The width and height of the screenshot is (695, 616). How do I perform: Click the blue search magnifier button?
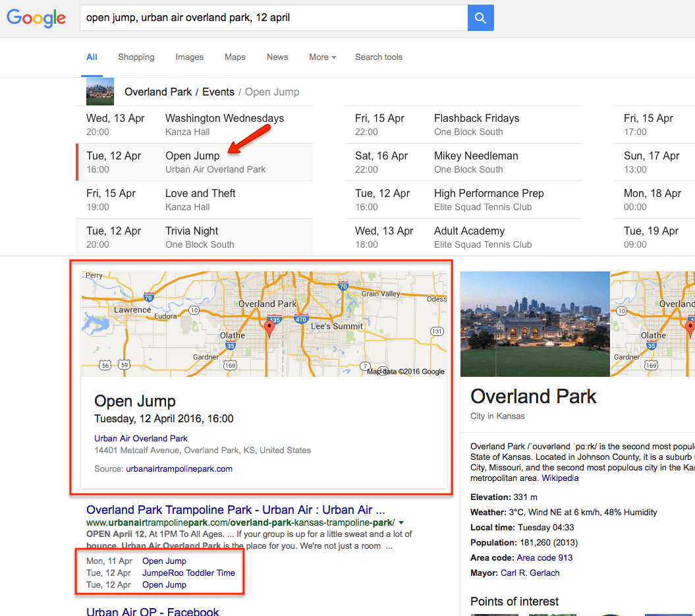pos(480,18)
